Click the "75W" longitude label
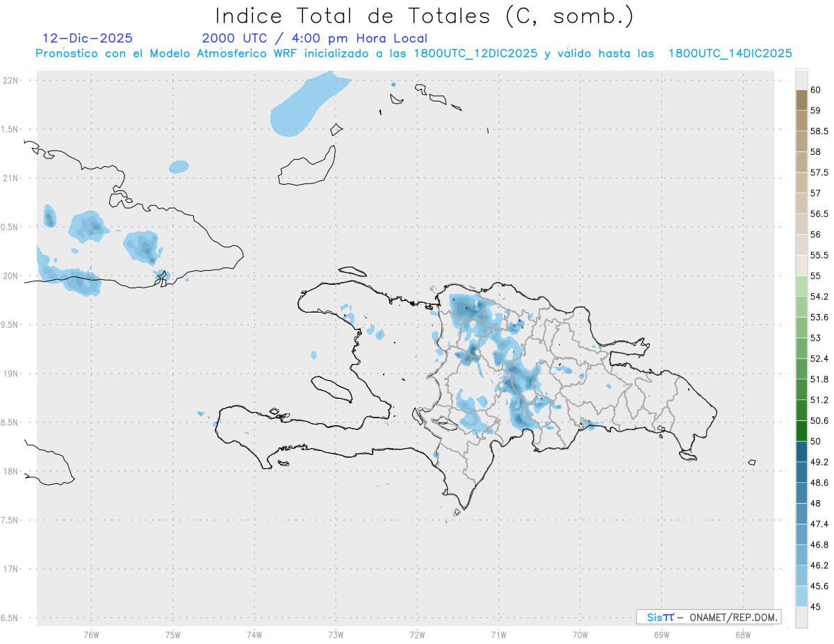 pyautogui.click(x=172, y=634)
